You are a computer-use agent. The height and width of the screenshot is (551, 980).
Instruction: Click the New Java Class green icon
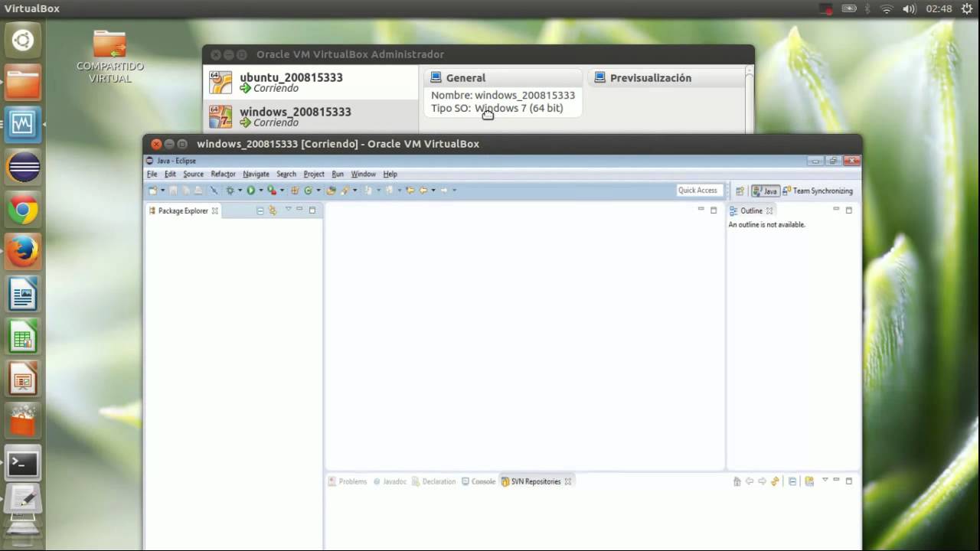click(x=308, y=191)
